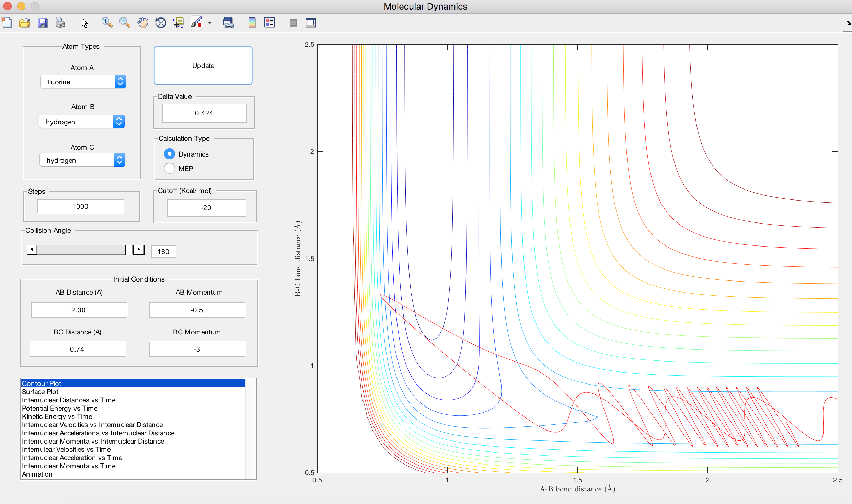Select the Dynamics calculation type
The image size is (852, 504).
[170, 154]
